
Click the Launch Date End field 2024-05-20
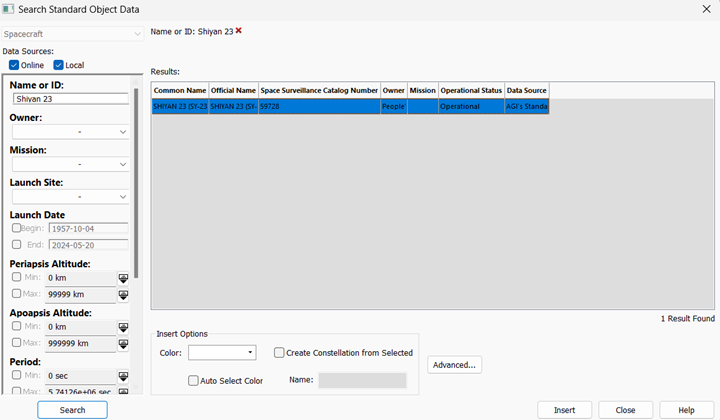pyautogui.click(x=88, y=245)
